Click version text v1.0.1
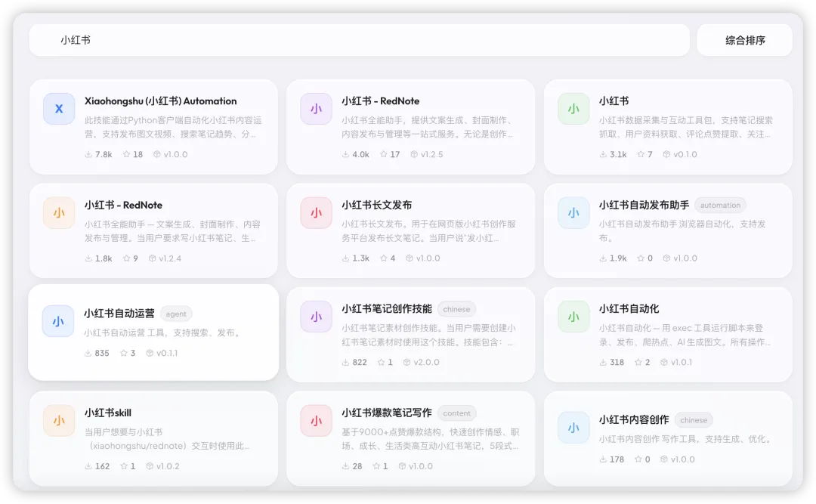This screenshot has width=816, height=504. pyautogui.click(x=682, y=362)
